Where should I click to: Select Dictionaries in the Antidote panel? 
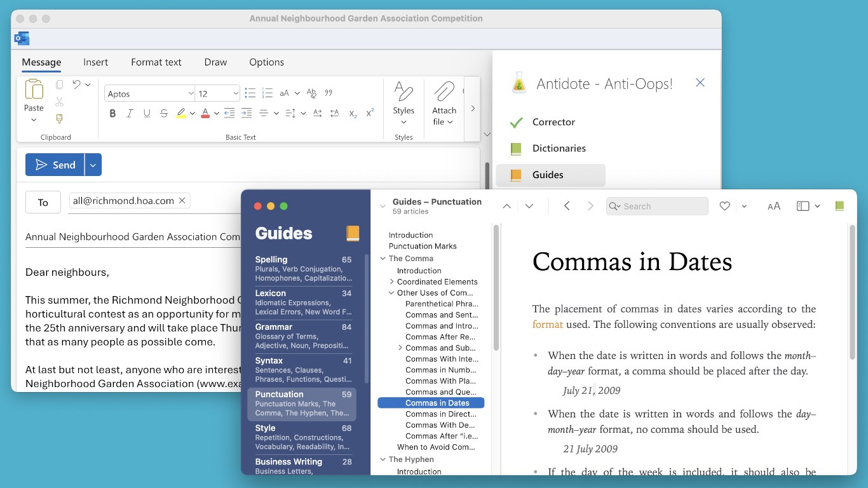pyautogui.click(x=550, y=148)
